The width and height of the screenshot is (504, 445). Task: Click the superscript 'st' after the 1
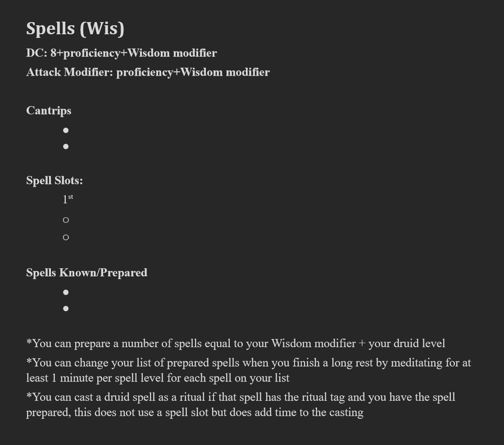(x=71, y=197)
